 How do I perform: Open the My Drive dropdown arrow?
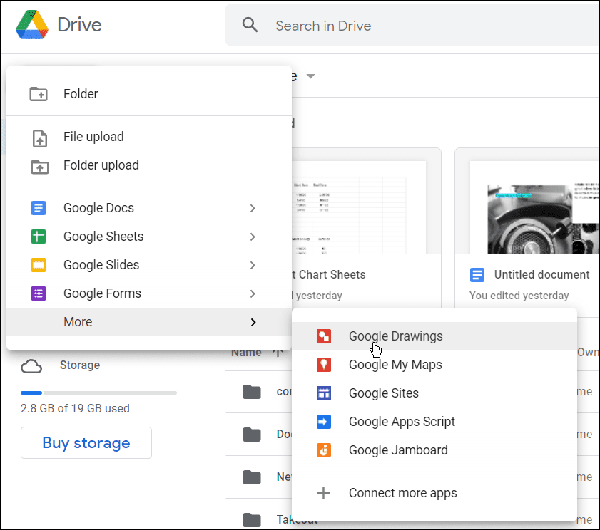[311, 76]
